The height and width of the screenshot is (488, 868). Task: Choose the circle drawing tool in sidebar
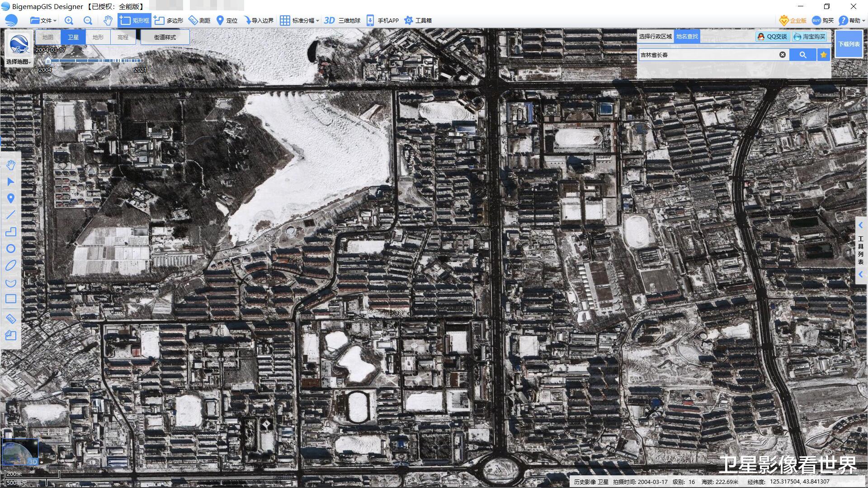pos(11,249)
